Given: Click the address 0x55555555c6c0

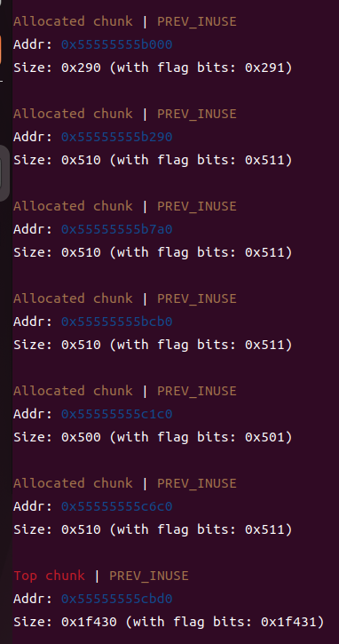Looking at the screenshot, I should [117, 506].
